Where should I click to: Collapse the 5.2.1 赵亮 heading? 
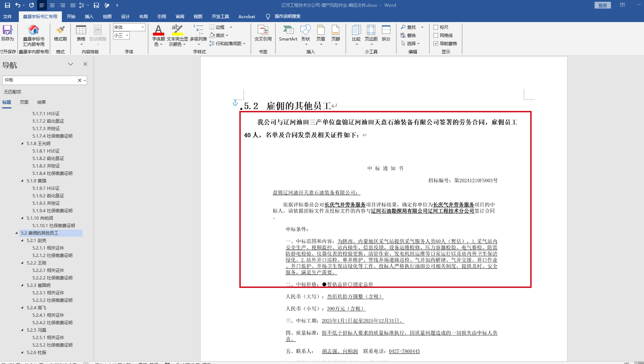coord(22,241)
